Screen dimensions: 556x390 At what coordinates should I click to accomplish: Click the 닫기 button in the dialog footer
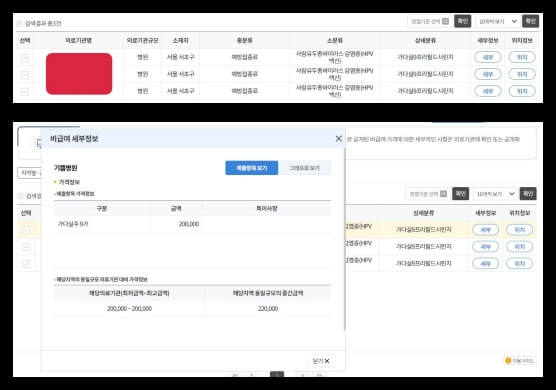[321, 361]
